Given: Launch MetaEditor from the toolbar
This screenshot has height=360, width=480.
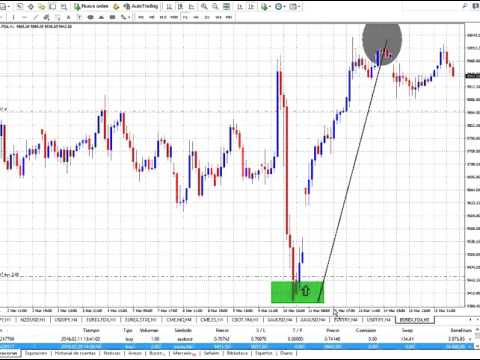Looking at the screenshot, I should click(x=116, y=6).
